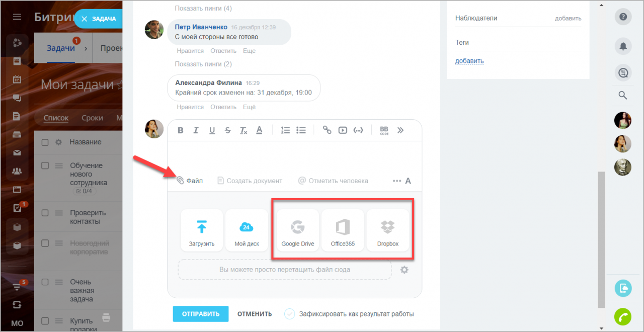Apply strikethrough formatting
This screenshot has width=644, height=332.
click(x=228, y=130)
